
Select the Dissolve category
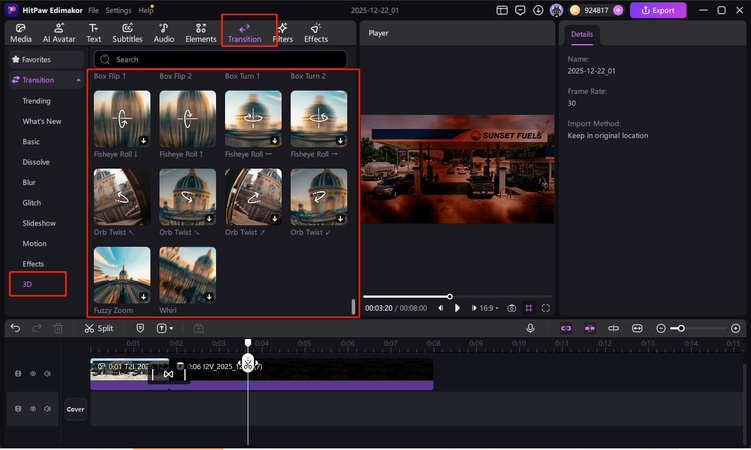pyautogui.click(x=36, y=162)
